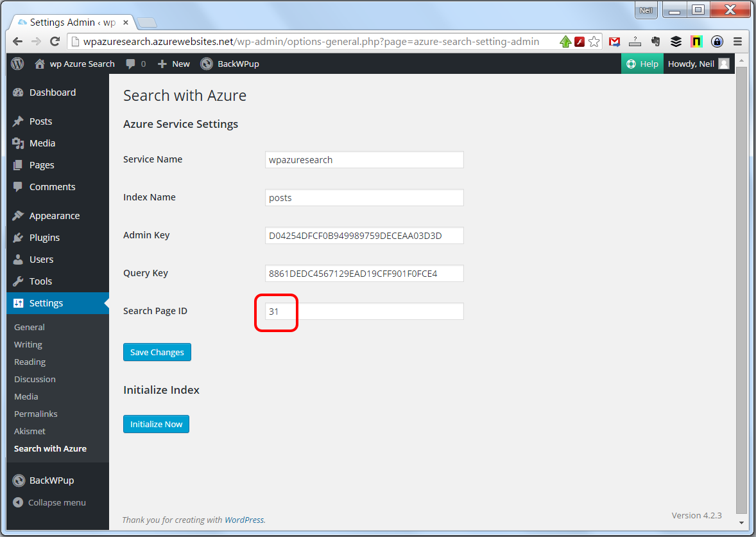
Task: Click the Flash plugin icon in address bar
Action: pos(580,42)
